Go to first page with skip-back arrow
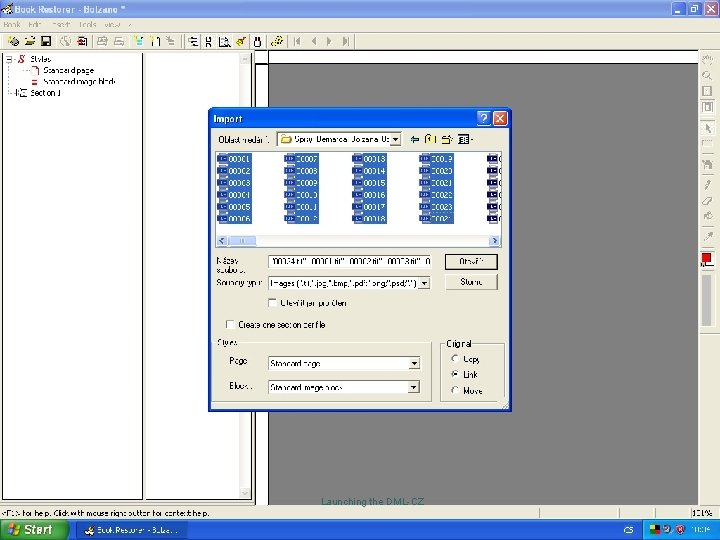The width and height of the screenshot is (720, 540). (297, 41)
